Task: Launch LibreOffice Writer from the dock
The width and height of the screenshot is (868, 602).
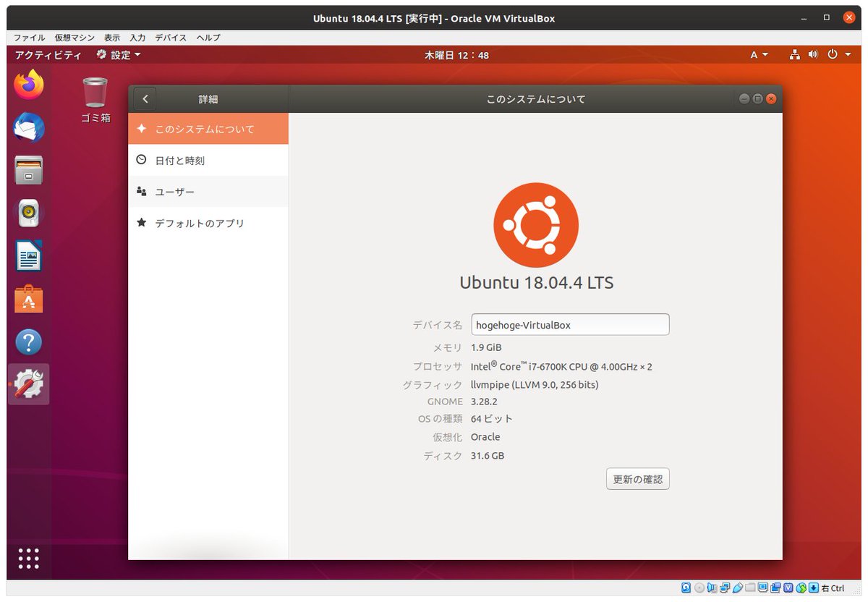Action: coord(29,256)
